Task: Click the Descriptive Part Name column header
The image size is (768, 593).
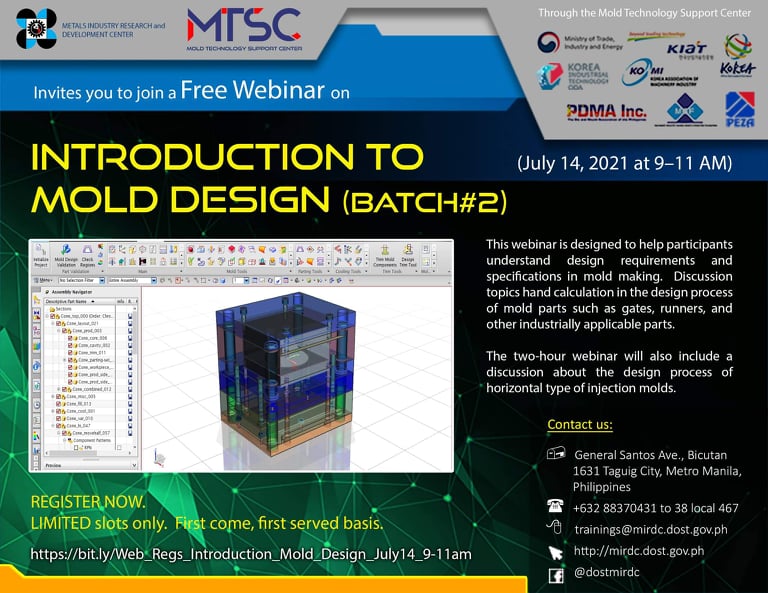Action: (x=79, y=301)
